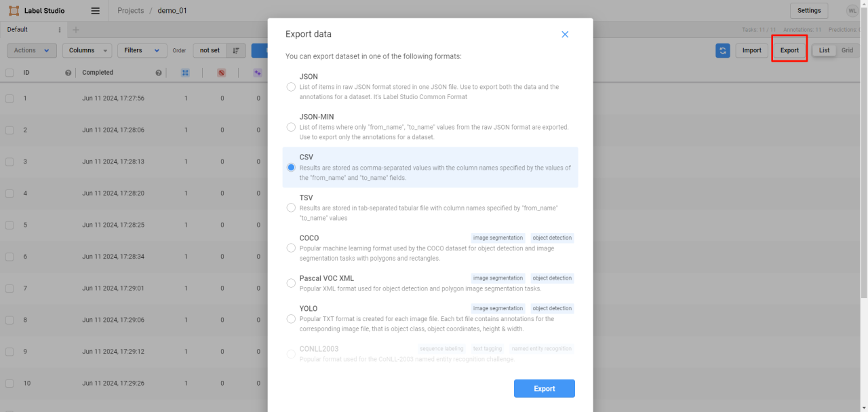Click demo_01 in the breadcrumb
This screenshot has width=868, height=412.
pos(172,11)
